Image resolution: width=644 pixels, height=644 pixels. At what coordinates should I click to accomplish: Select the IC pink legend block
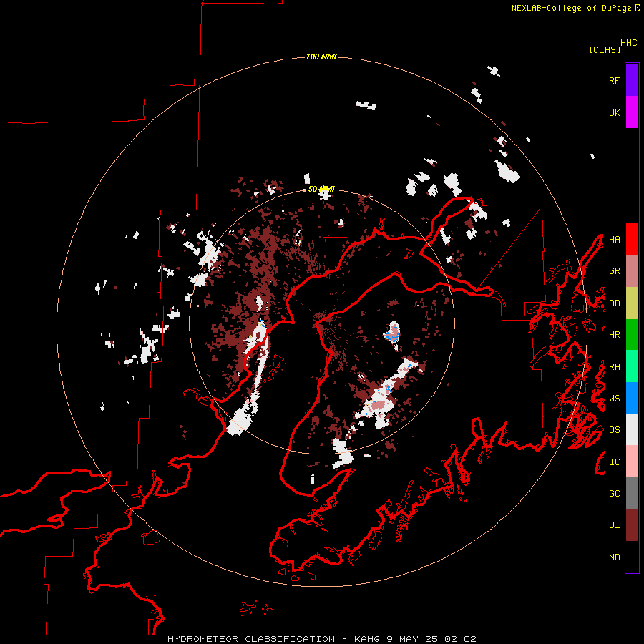[x=632, y=462]
